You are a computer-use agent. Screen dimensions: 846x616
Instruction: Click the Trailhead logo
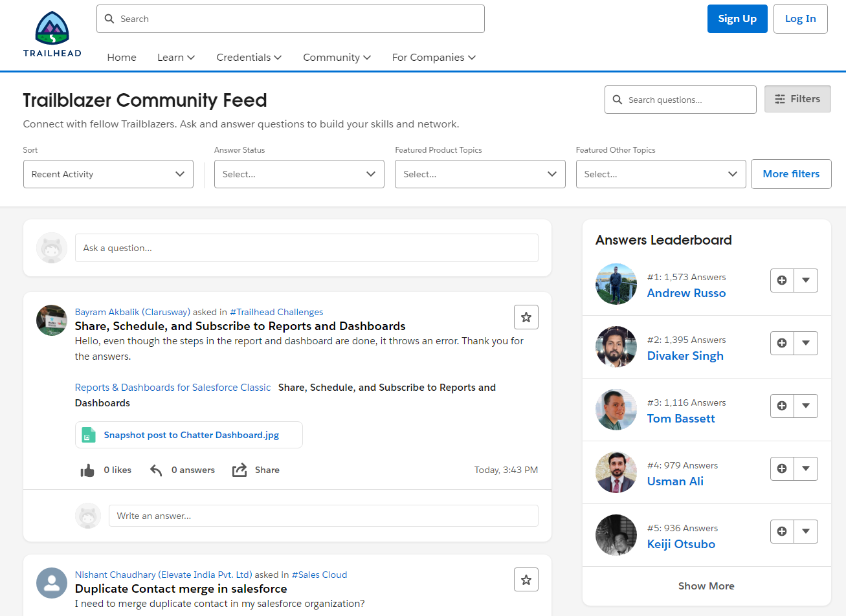[52, 34]
